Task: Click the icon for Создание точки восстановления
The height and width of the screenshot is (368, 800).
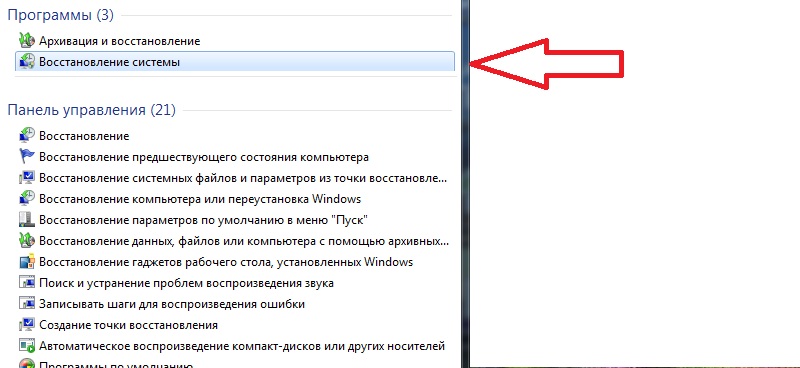Action: click(x=27, y=325)
